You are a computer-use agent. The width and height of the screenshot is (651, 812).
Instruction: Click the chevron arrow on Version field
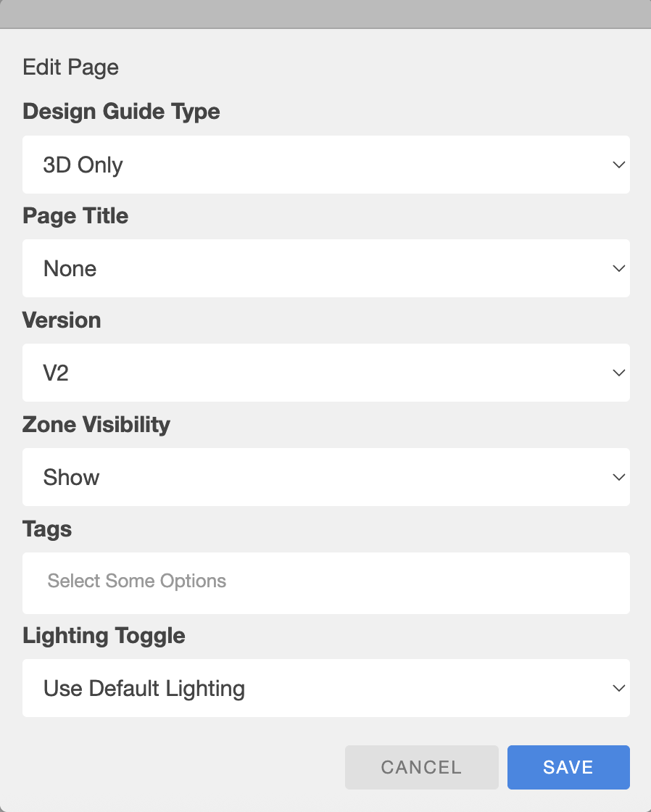[x=618, y=373]
